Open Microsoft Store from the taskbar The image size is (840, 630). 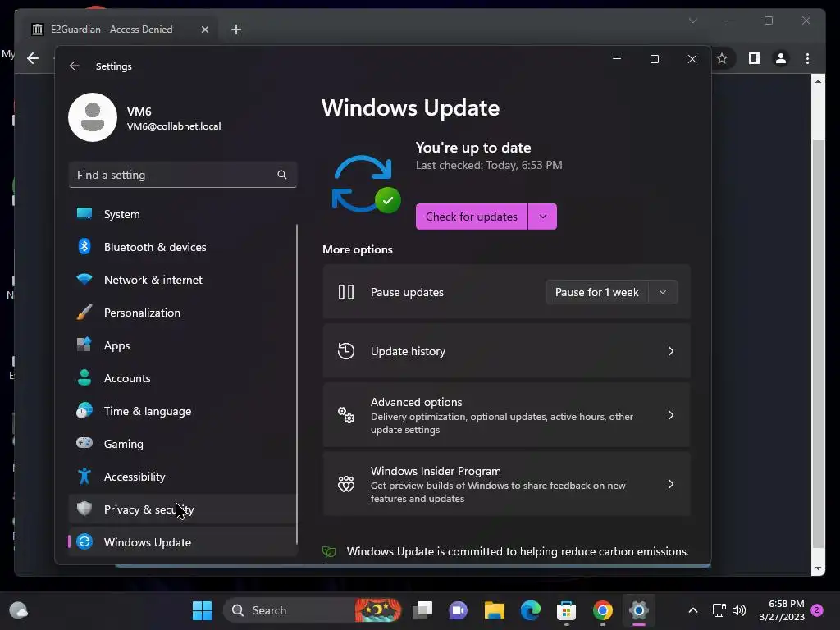point(566,610)
